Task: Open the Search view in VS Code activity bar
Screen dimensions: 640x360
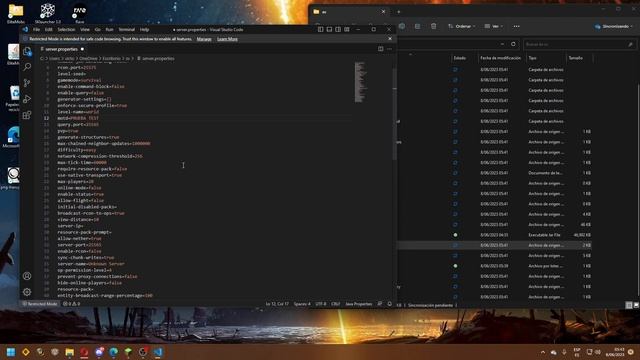Action: [27, 67]
